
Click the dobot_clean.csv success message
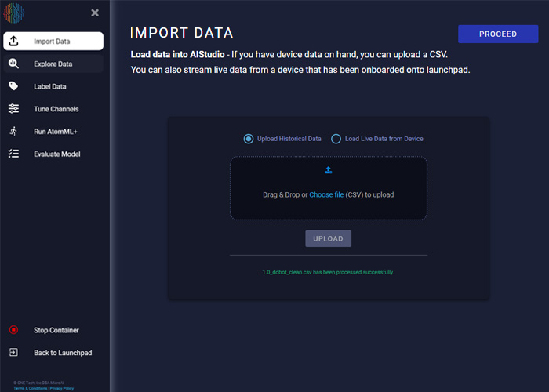(328, 272)
